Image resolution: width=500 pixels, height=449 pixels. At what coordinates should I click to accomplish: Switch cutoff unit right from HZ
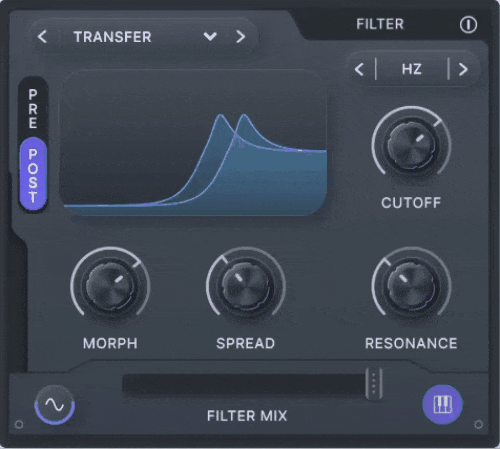(463, 69)
